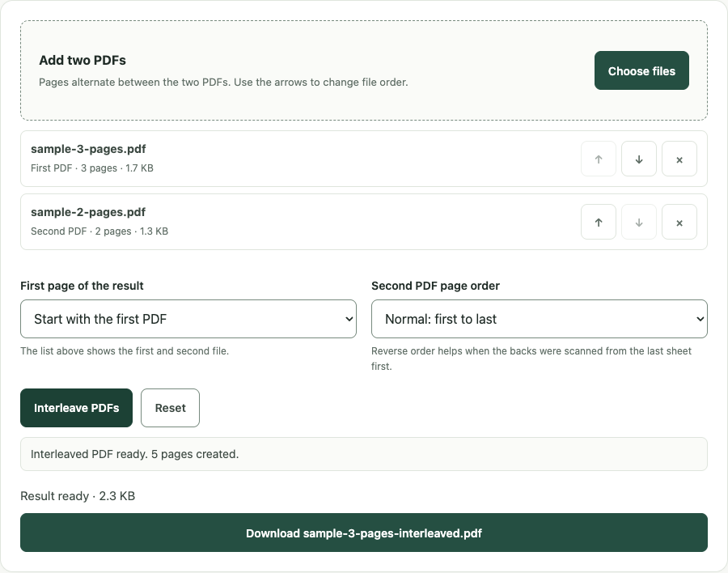
Task: Click the 'Second PDF · 2 pages · 1.3 KB' details
Action: tap(99, 231)
